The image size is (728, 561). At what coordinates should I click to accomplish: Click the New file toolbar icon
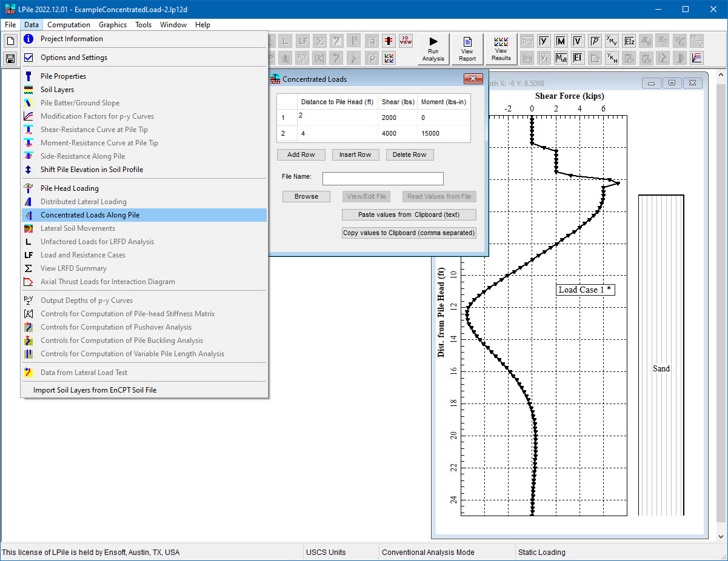pos(10,41)
